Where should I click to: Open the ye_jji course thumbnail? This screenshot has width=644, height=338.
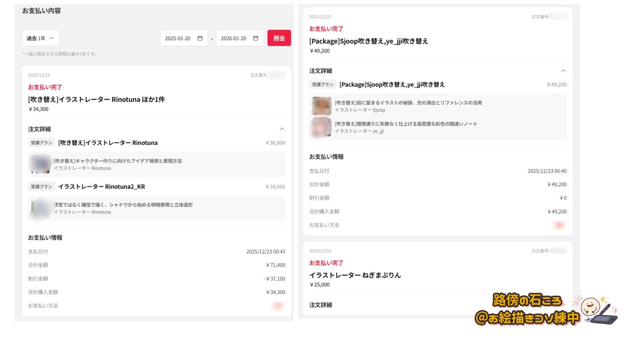click(x=321, y=127)
